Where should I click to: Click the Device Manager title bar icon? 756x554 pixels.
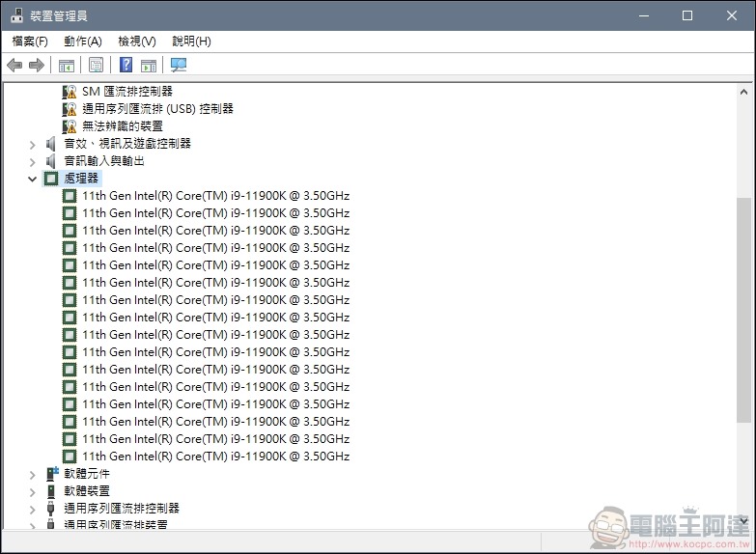point(16,15)
